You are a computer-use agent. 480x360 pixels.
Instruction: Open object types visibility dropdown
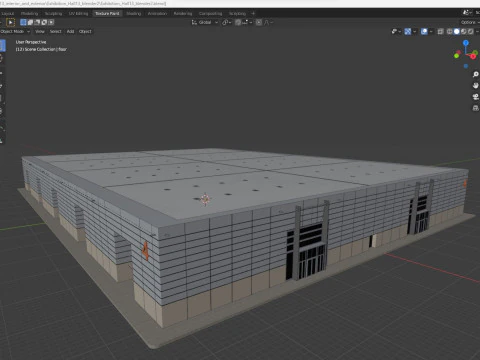click(396, 31)
